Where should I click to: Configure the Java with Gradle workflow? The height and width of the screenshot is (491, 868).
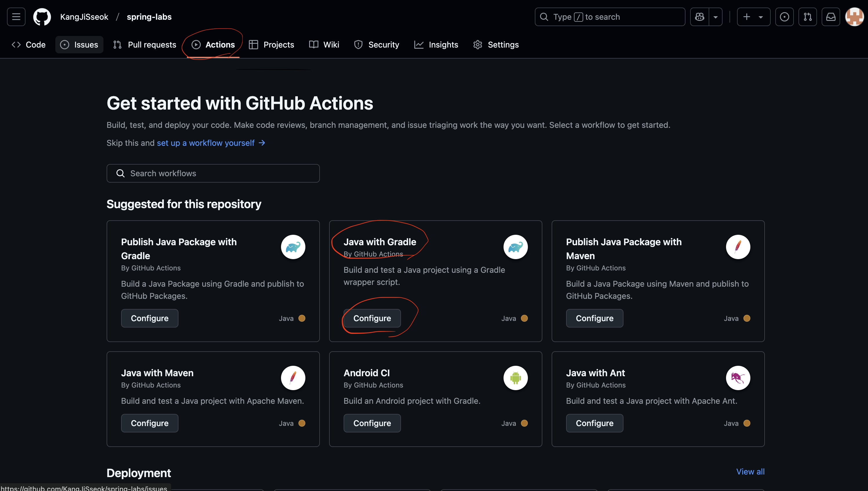(372, 318)
